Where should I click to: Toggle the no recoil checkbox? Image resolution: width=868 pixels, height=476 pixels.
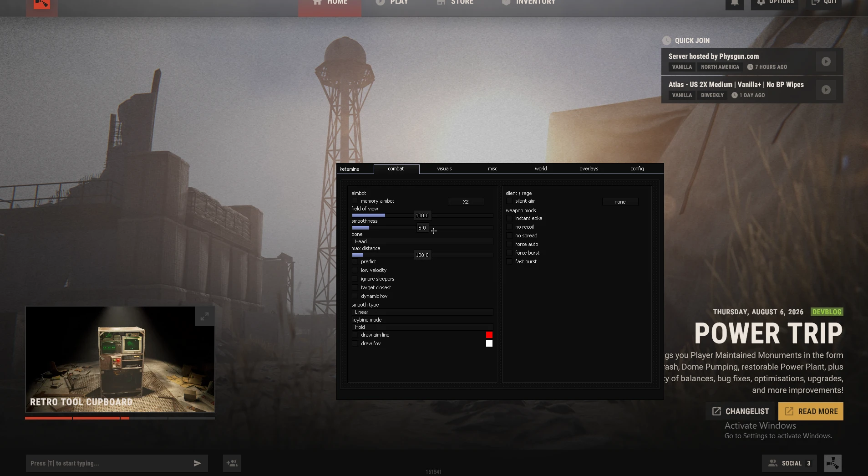pos(509,227)
